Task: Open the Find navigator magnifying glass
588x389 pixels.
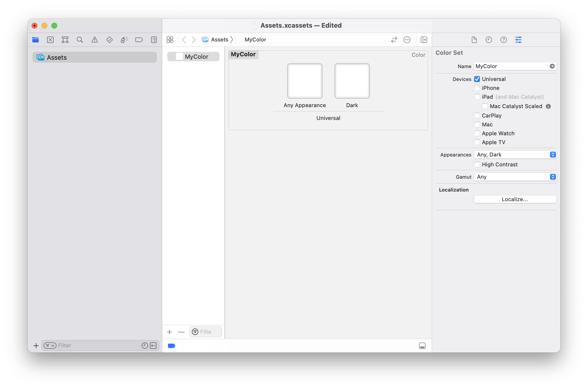Action: (x=80, y=39)
